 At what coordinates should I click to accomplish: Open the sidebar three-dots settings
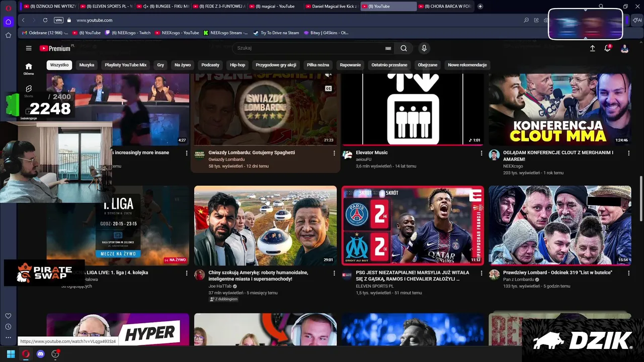pyautogui.click(x=8, y=338)
